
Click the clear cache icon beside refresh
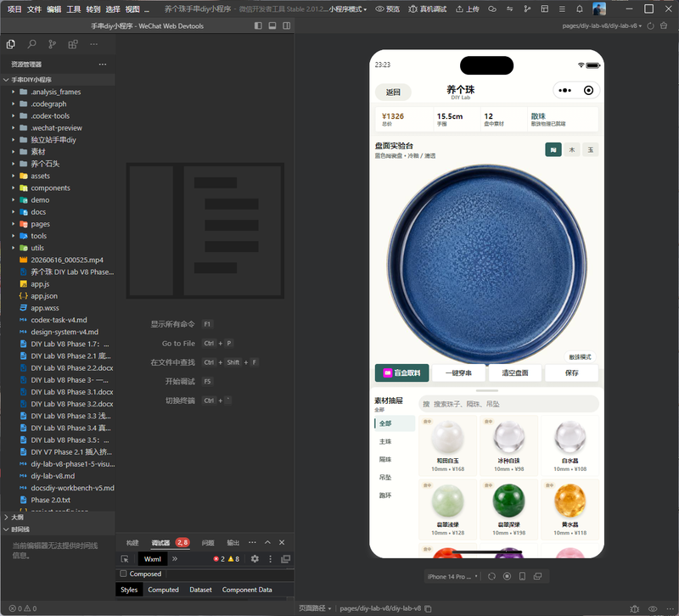[x=664, y=26]
